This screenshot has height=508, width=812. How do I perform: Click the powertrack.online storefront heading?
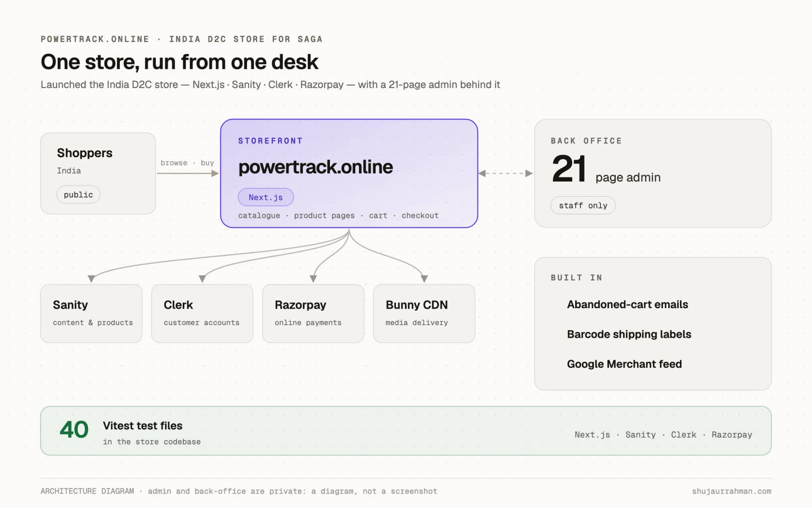tap(315, 167)
